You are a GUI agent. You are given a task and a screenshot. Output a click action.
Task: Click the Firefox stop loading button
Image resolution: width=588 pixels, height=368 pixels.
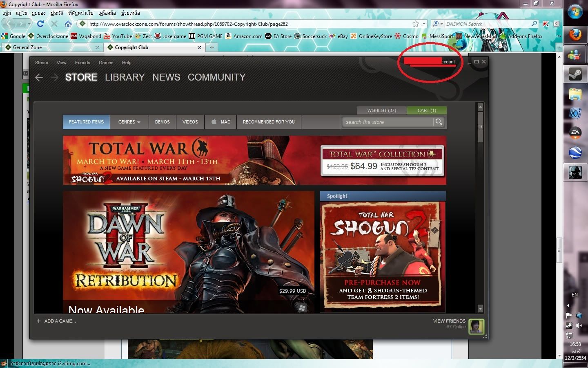(54, 24)
